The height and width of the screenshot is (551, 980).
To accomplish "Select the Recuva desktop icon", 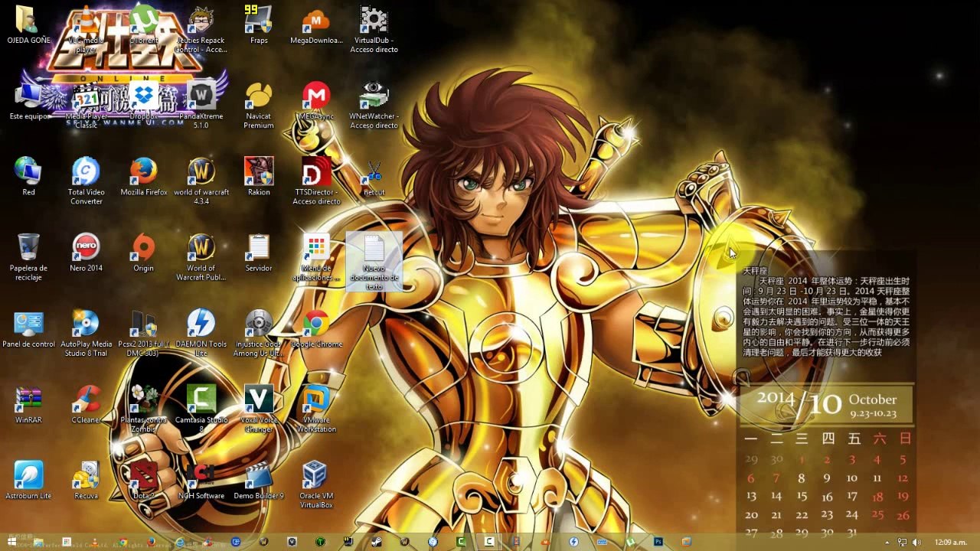I will [x=87, y=480].
